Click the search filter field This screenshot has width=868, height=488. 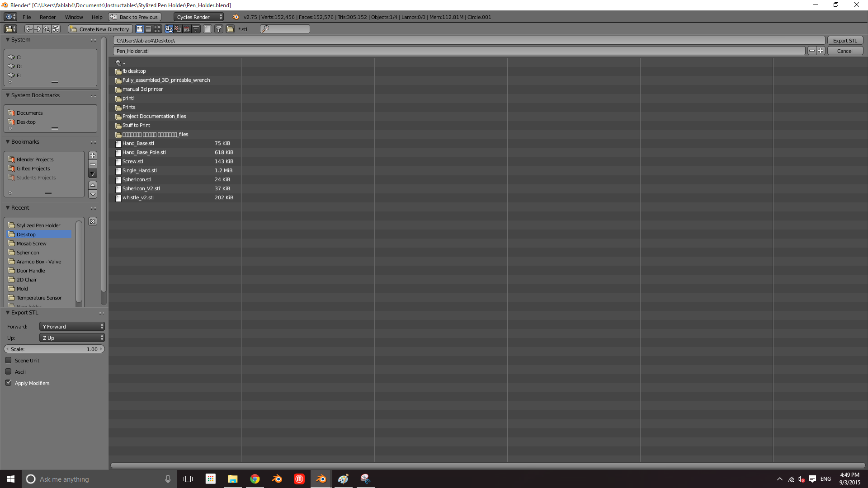285,29
